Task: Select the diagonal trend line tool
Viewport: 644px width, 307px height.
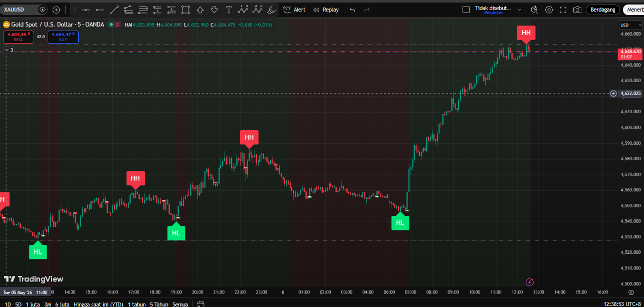Action: click(x=114, y=10)
